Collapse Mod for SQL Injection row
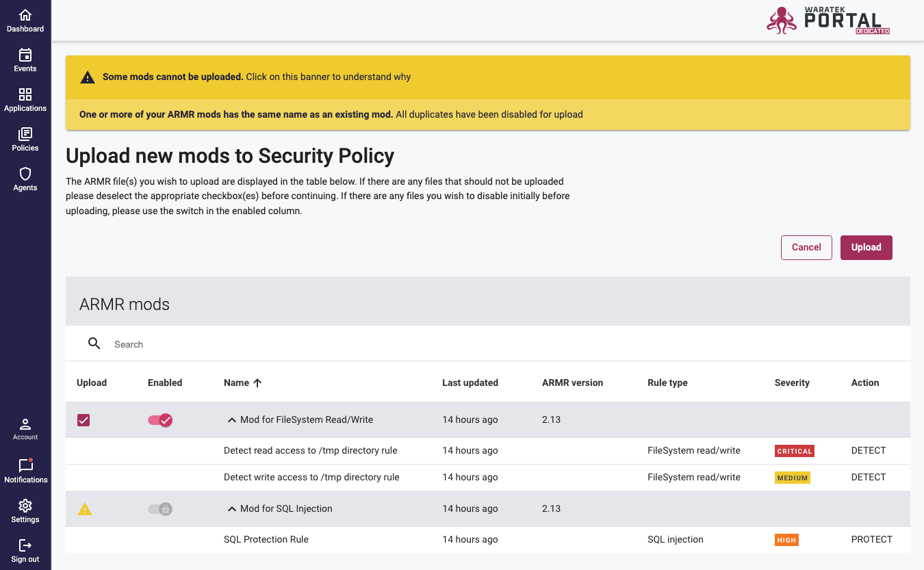Screen dimensions: 924x570 point(232,509)
